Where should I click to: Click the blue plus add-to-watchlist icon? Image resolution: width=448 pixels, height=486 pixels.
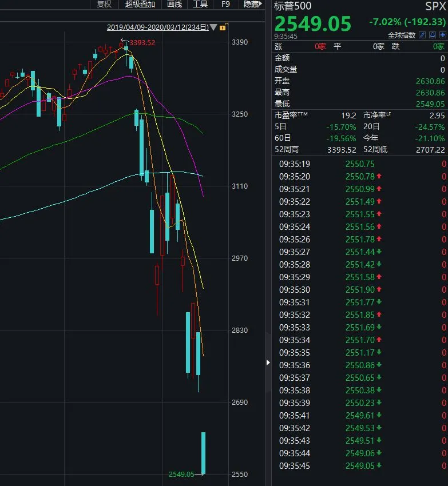coord(443,35)
